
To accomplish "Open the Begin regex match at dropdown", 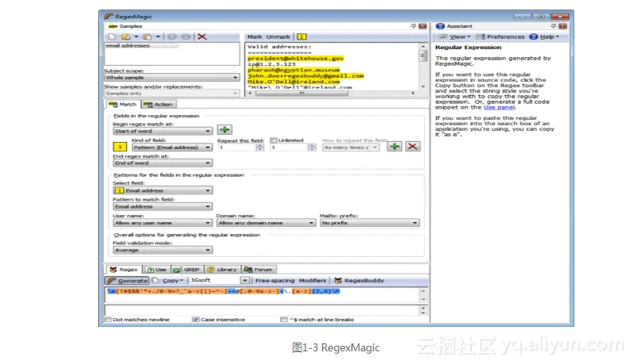I will pyautogui.click(x=163, y=131).
